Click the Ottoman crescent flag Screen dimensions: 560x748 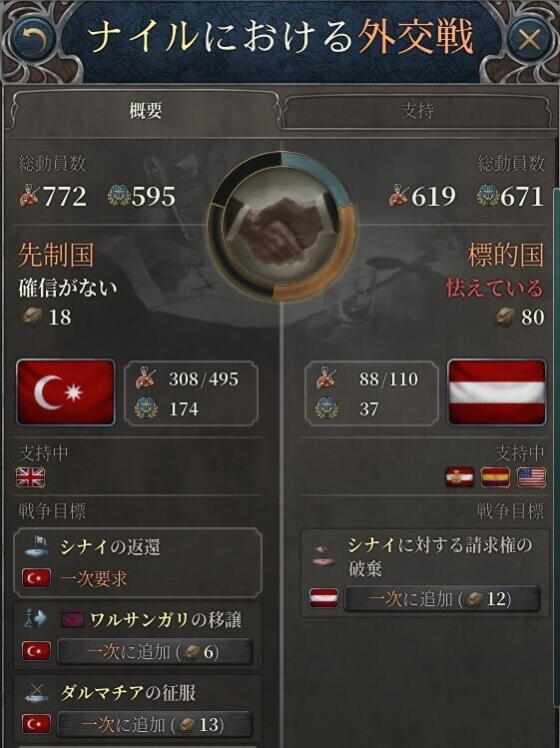tap(65, 392)
